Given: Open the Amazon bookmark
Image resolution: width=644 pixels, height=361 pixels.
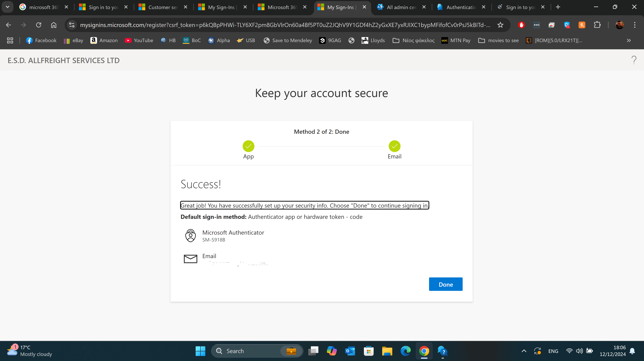Looking at the screenshot, I should pyautogui.click(x=104, y=40).
